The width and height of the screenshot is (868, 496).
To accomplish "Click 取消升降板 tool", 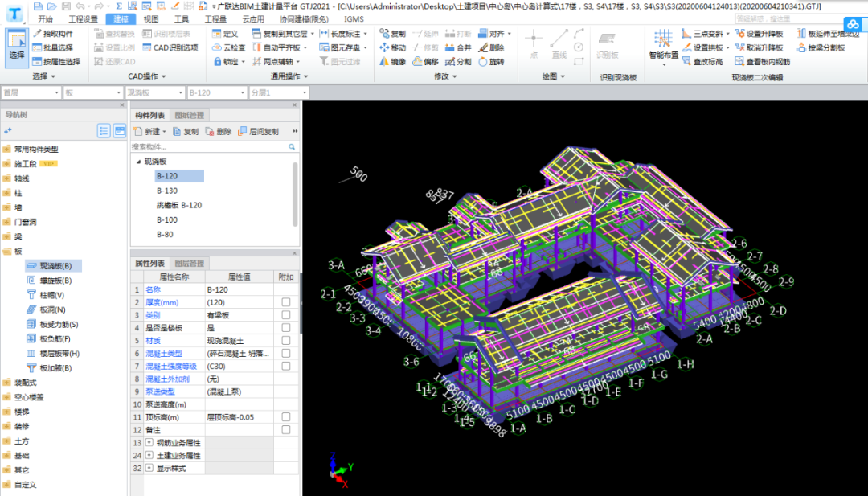I will [759, 47].
